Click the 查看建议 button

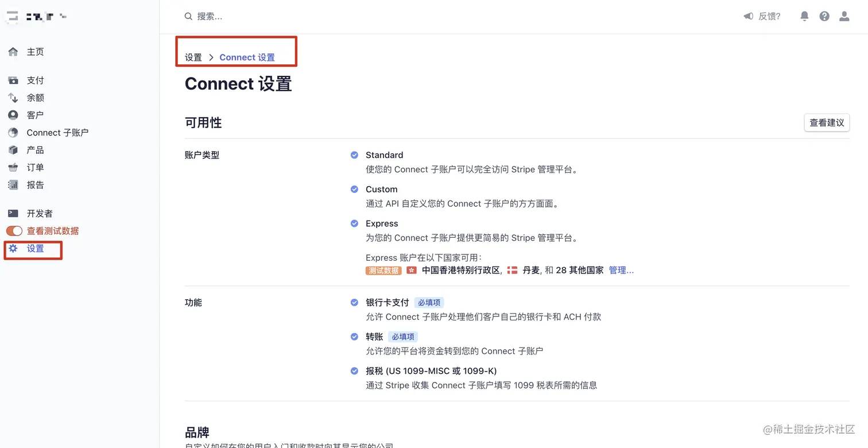point(827,123)
